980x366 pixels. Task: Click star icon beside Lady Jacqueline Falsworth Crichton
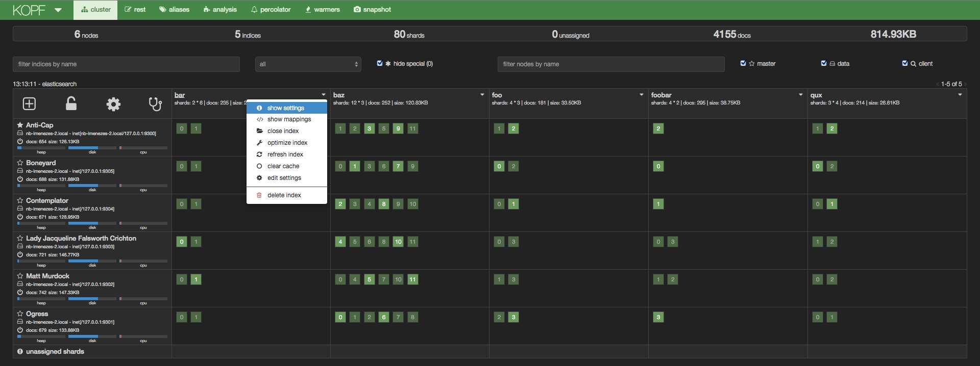[x=20, y=238]
